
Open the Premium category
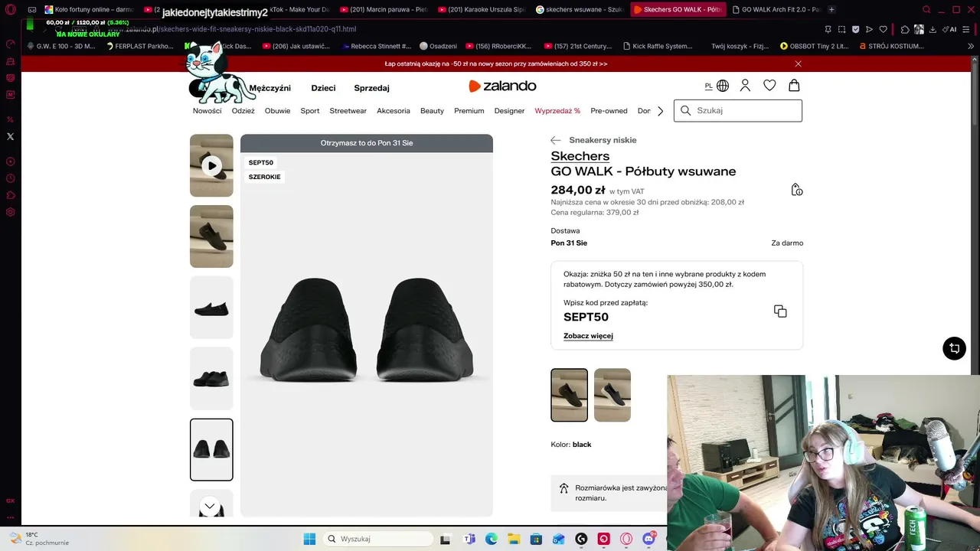pyautogui.click(x=469, y=111)
